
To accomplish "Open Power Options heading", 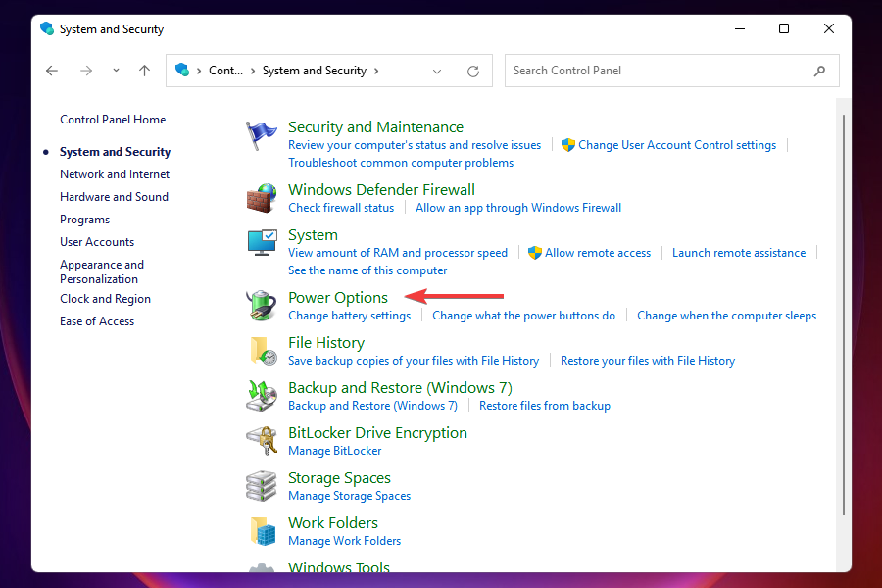I will [338, 298].
